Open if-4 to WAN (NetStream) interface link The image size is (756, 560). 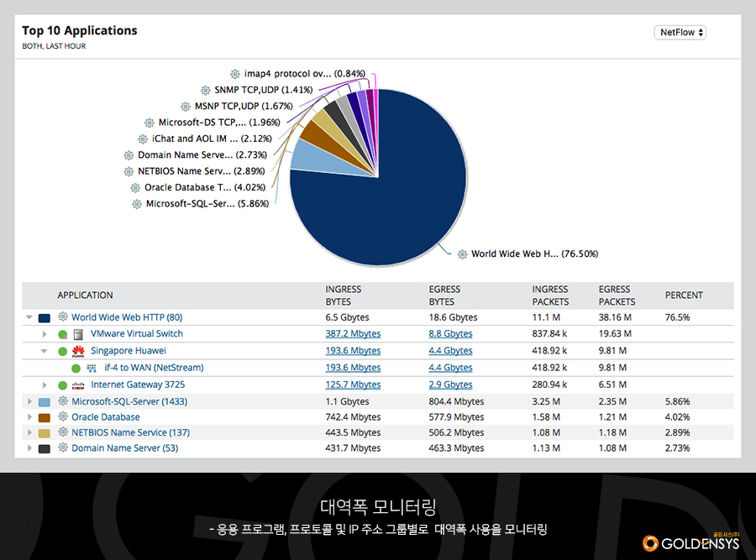click(x=154, y=367)
